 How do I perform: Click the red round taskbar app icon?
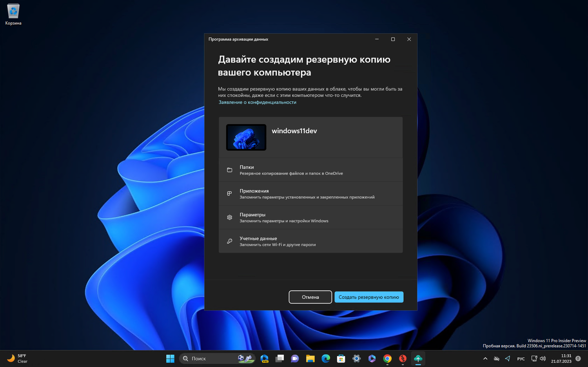point(403,358)
